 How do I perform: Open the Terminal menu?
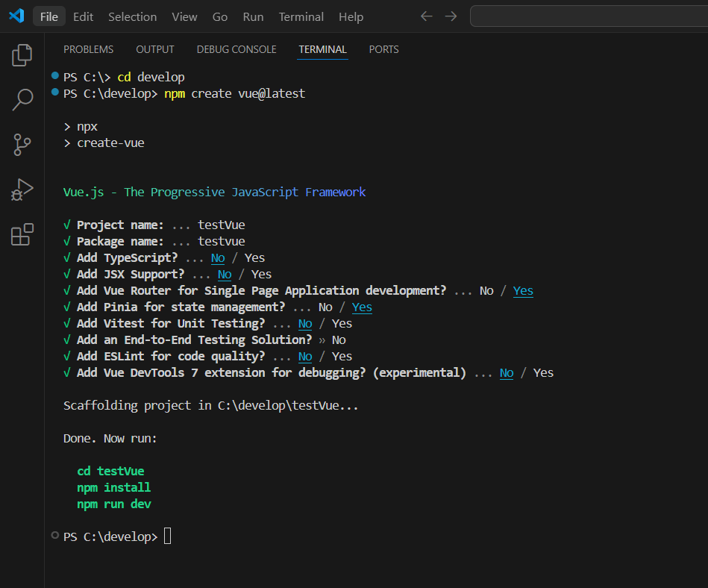301,16
